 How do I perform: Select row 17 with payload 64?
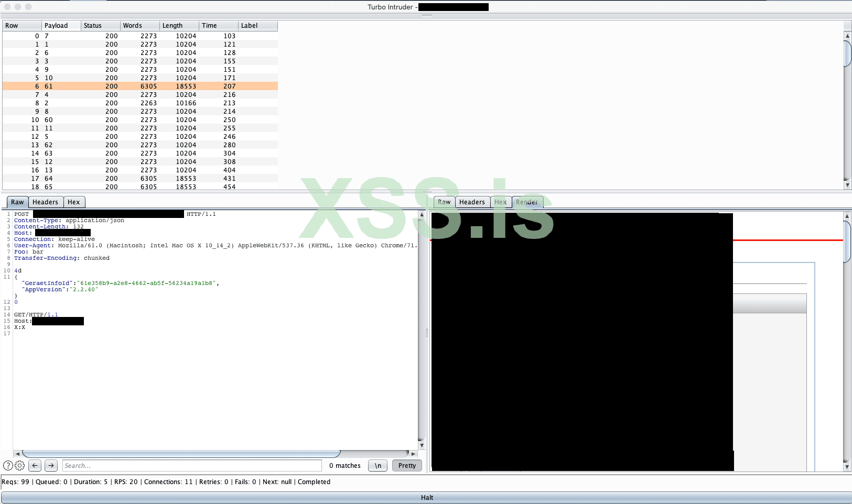(140, 179)
